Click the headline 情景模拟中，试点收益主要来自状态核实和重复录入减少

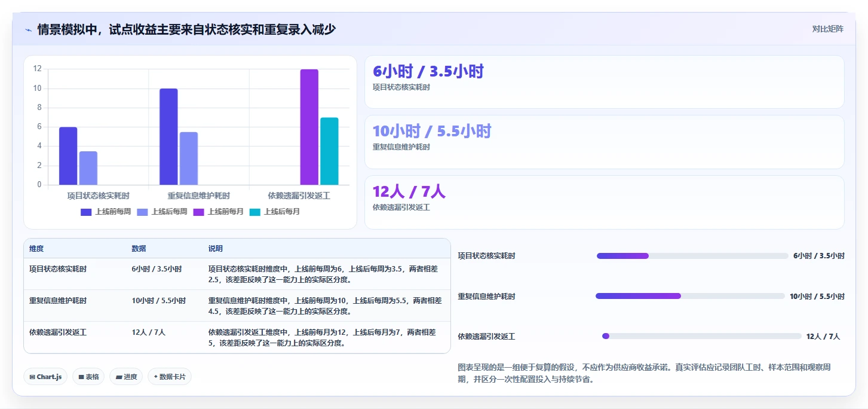[186, 29]
